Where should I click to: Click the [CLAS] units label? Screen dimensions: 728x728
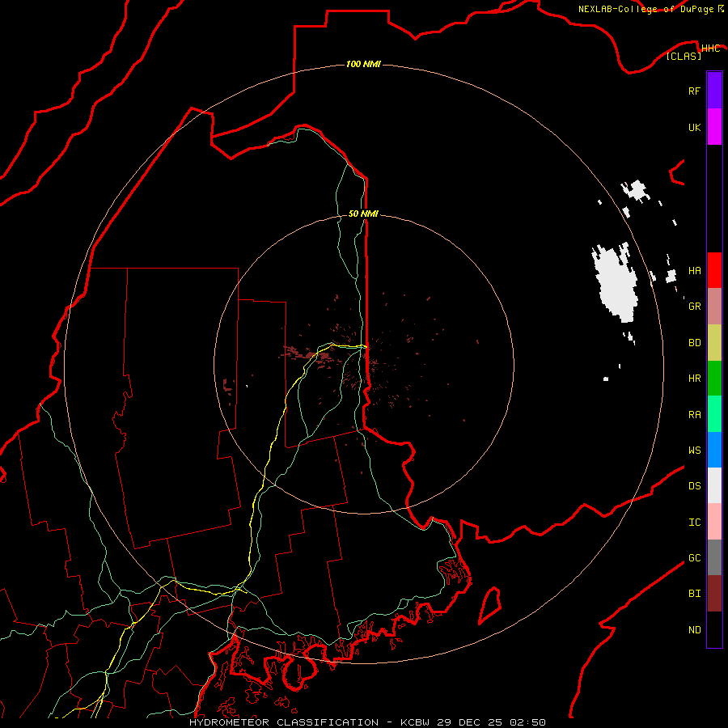[684, 57]
